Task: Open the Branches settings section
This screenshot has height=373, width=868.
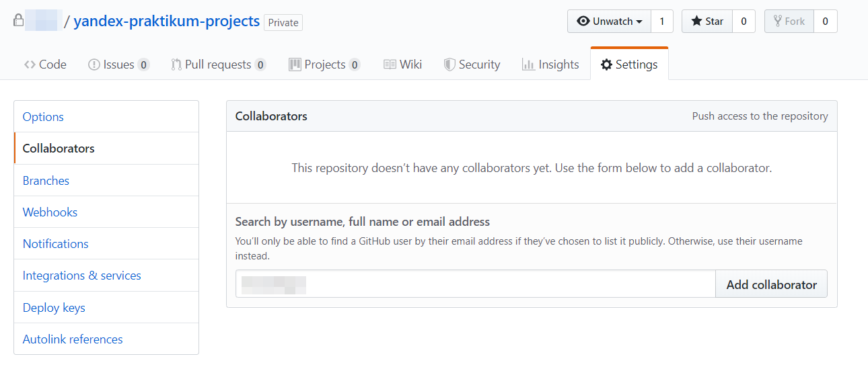Action: (46, 180)
